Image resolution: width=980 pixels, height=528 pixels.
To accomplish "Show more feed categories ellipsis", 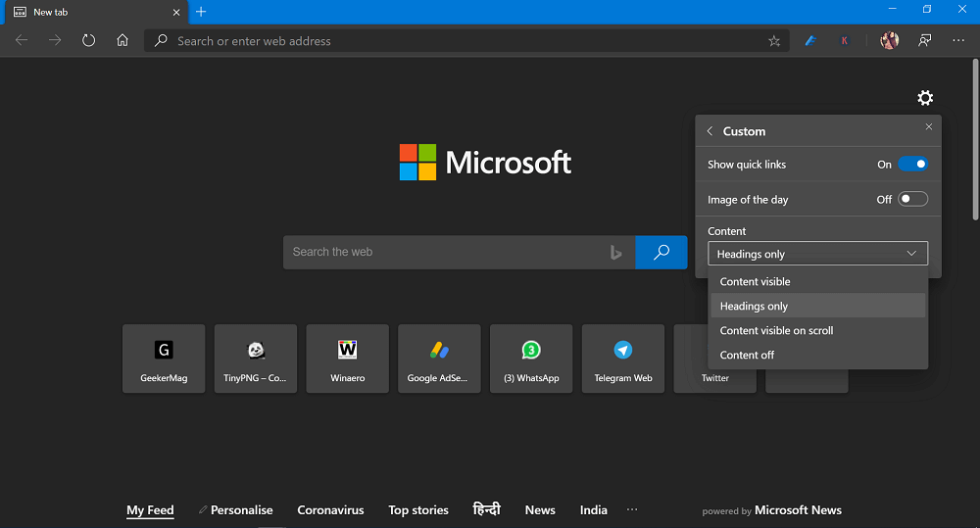I will click(x=632, y=510).
